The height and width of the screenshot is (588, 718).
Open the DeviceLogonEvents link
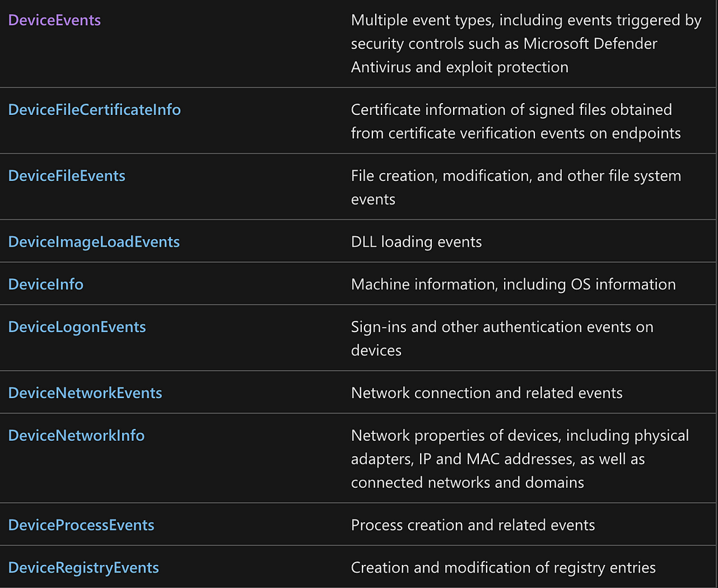coord(77,327)
